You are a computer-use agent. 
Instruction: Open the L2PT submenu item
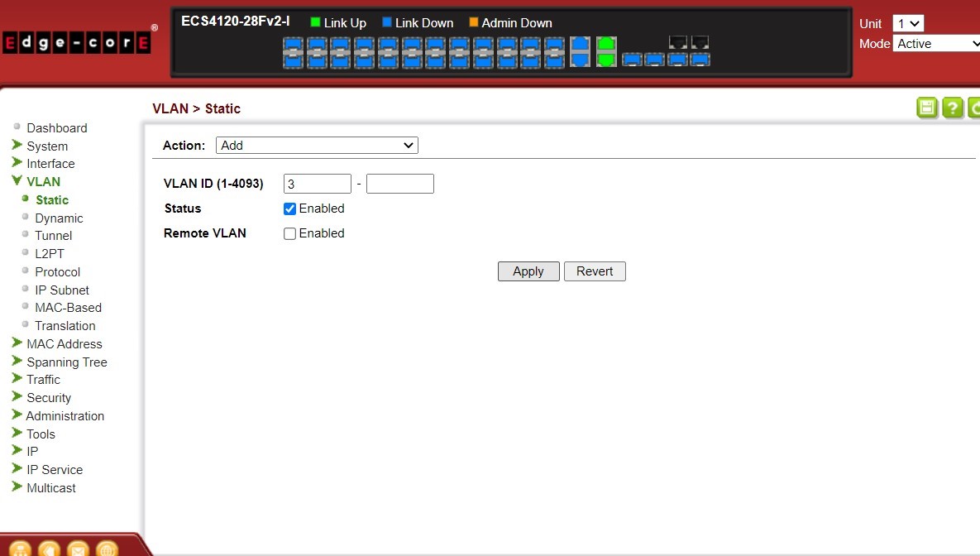click(x=50, y=254)
